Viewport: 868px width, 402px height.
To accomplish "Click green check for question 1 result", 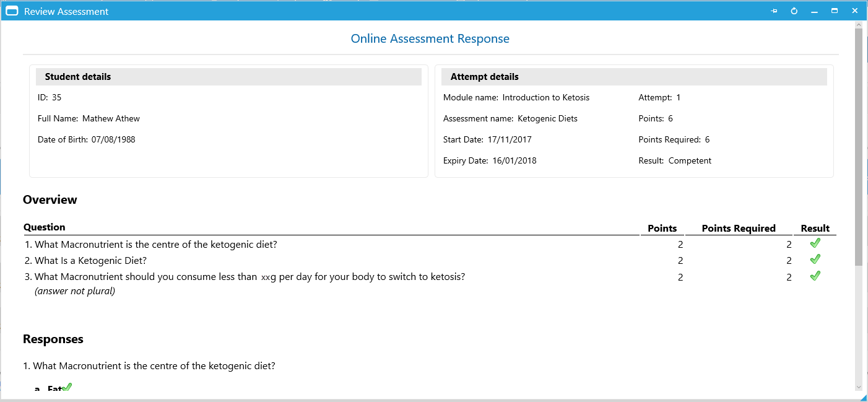I will pos(815,243).
